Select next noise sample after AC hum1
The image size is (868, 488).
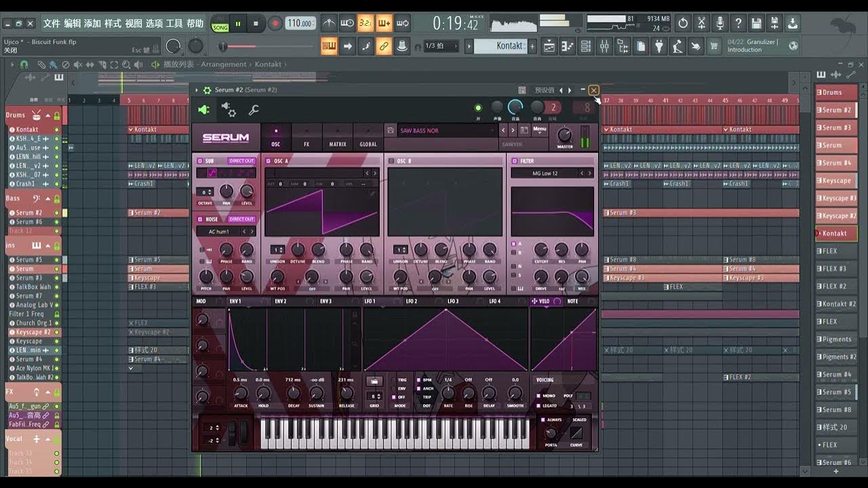pos(252,232)
